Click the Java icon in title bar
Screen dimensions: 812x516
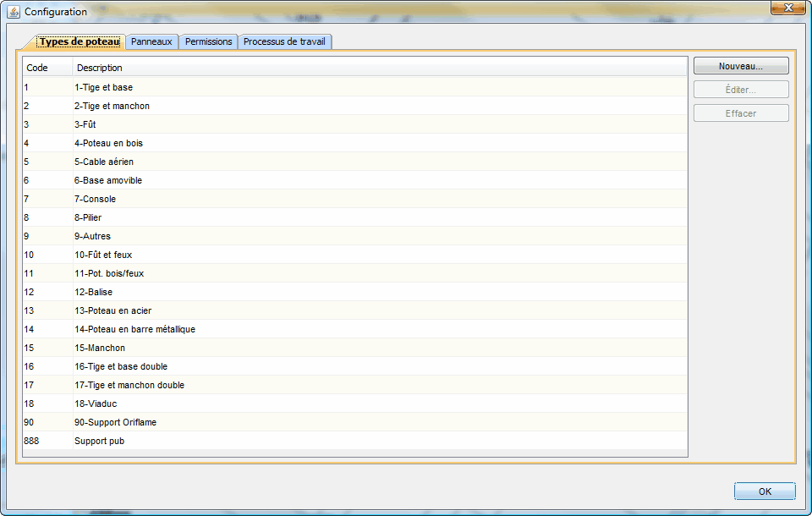click(x=14, y=12)
